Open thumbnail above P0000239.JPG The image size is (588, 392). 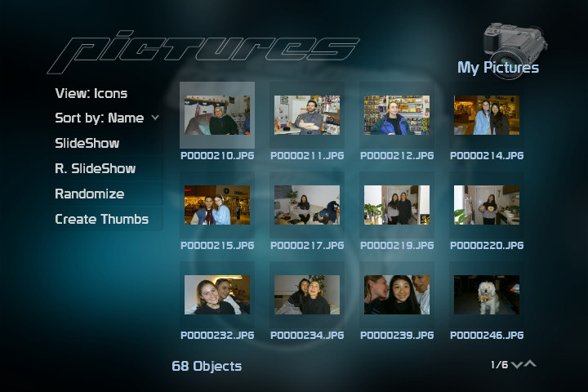tap(397, 295)
